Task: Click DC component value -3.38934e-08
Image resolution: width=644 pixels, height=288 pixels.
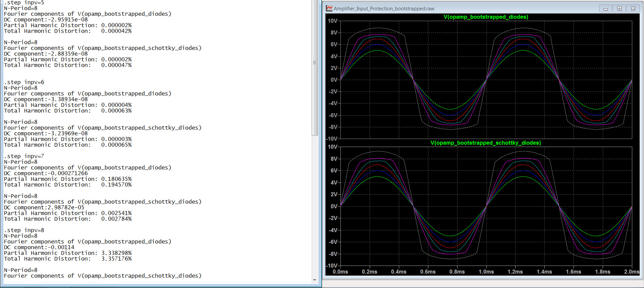Action: [68, 99]
